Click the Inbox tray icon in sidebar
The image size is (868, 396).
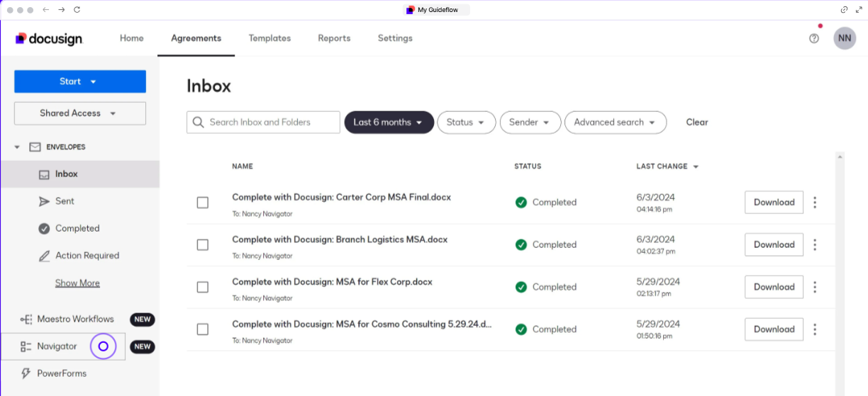[44, 174]
